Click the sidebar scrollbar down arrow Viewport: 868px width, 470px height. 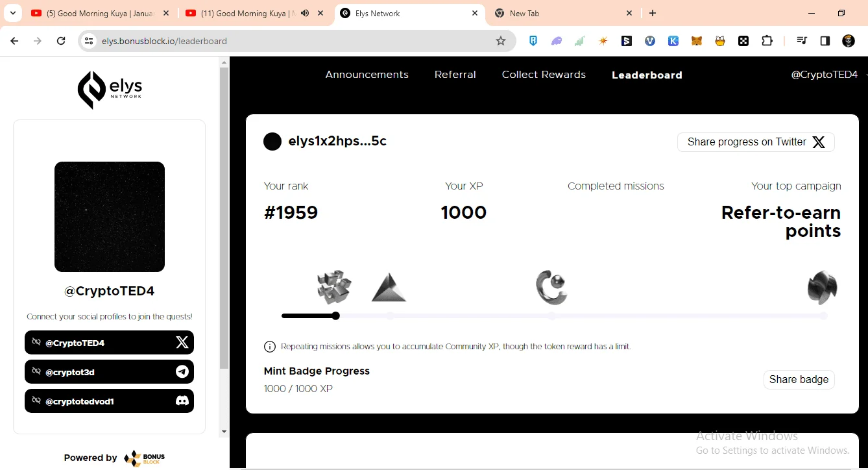click(x=224, y=432)
